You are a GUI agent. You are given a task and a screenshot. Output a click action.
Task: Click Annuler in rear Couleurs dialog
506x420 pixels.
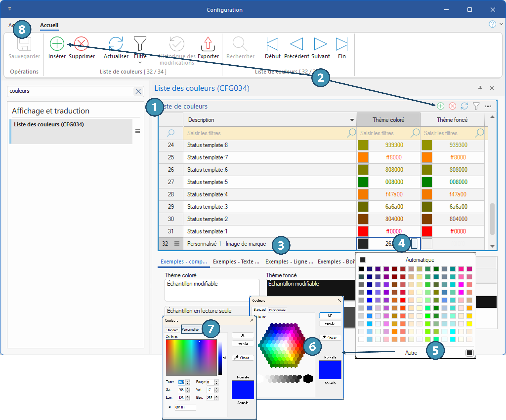tap(330, 324)
